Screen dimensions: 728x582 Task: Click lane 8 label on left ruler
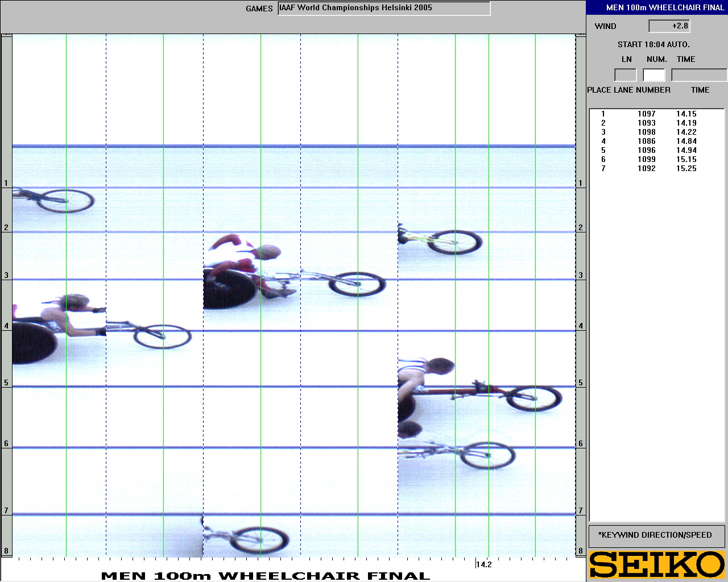pyautogui.click(x=6, y=551)
